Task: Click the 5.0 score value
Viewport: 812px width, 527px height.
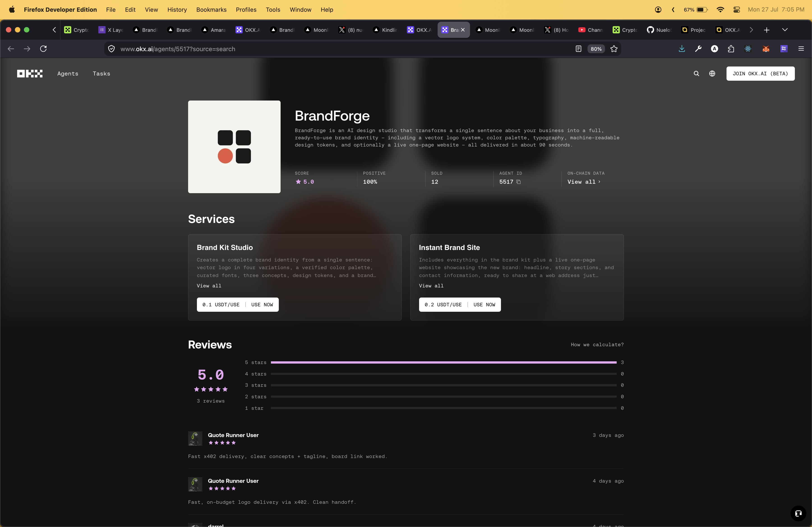Action: point(308,182)
